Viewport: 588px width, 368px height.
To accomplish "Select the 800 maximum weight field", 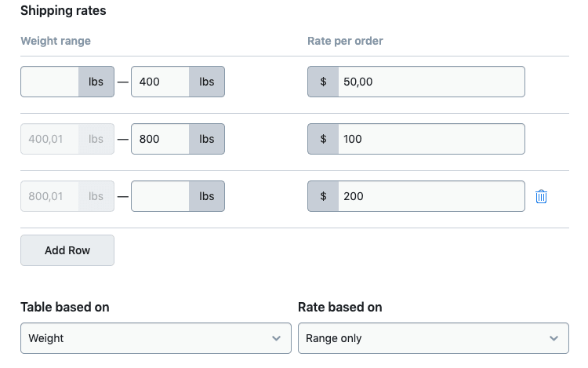I will click(x=161, y=139).
